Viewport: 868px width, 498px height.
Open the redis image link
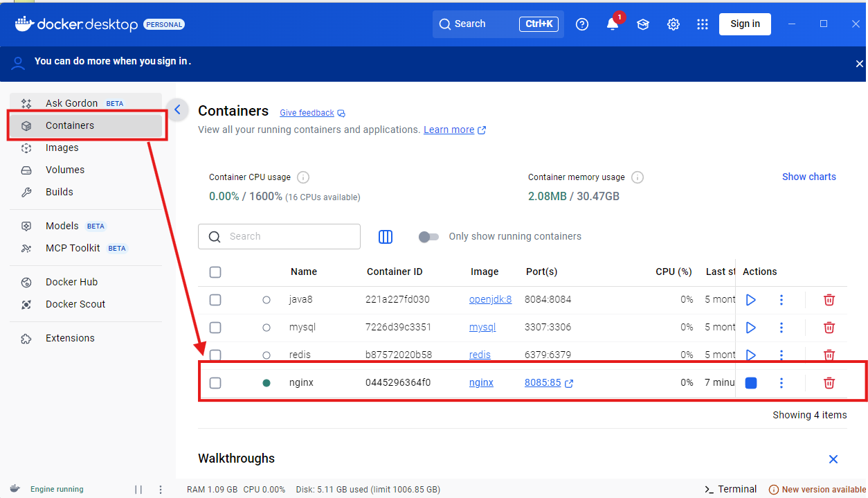pyautogui.click(x=480, y=355)
